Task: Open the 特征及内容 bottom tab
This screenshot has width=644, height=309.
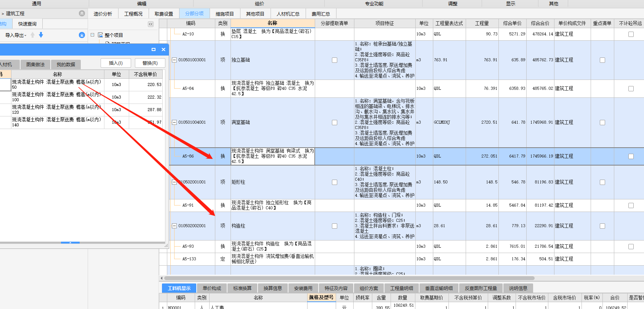Action: (336, 288)
